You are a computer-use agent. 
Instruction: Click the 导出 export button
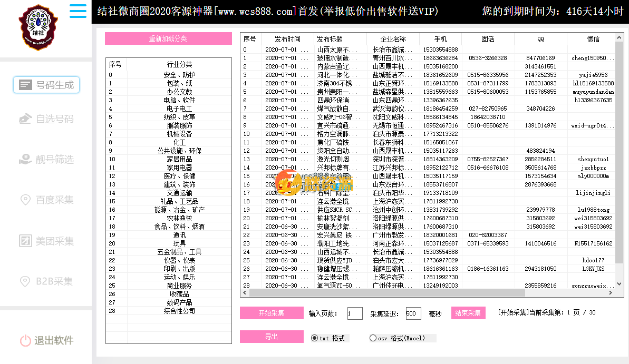(271, 337)
